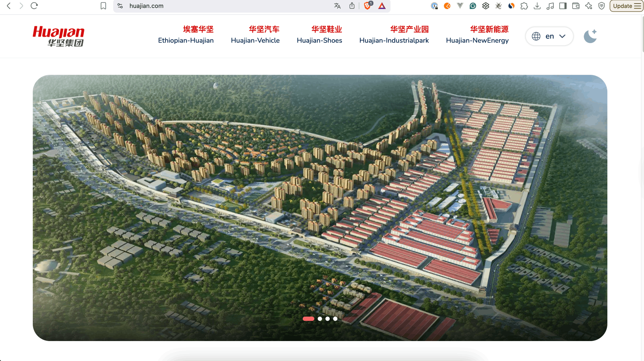Open the Huajian-NewEnergy menu item
This screenshot has height=361, width=644.
tap(477, 35)
